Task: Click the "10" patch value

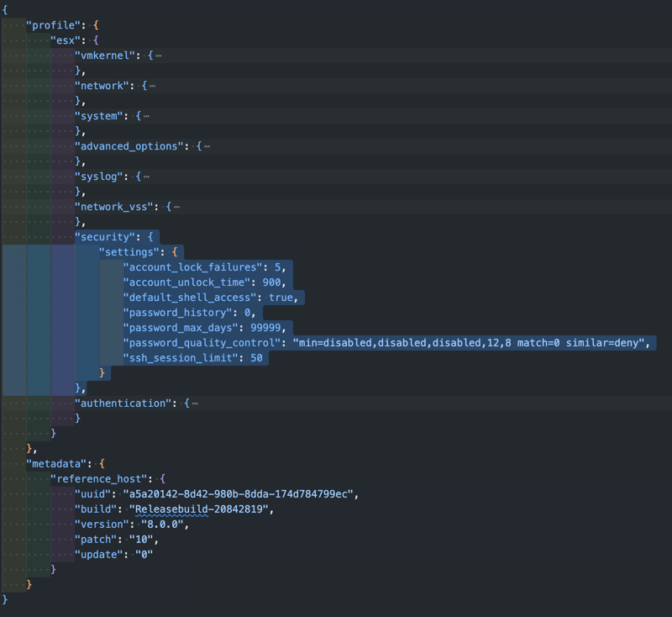Action: [x=141, y=540]
